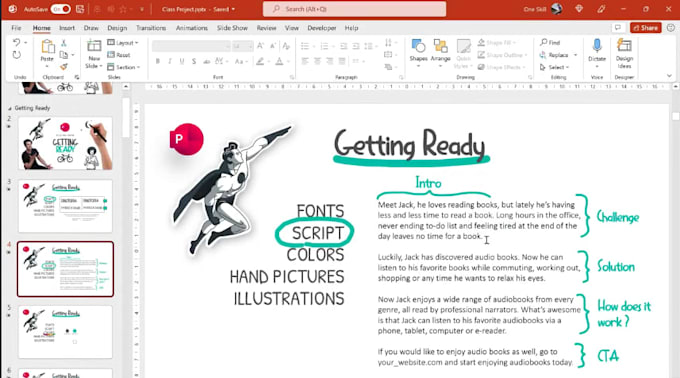Toggle center text alignment
This screenshot has height=378, width=680.
click(317, 61)
